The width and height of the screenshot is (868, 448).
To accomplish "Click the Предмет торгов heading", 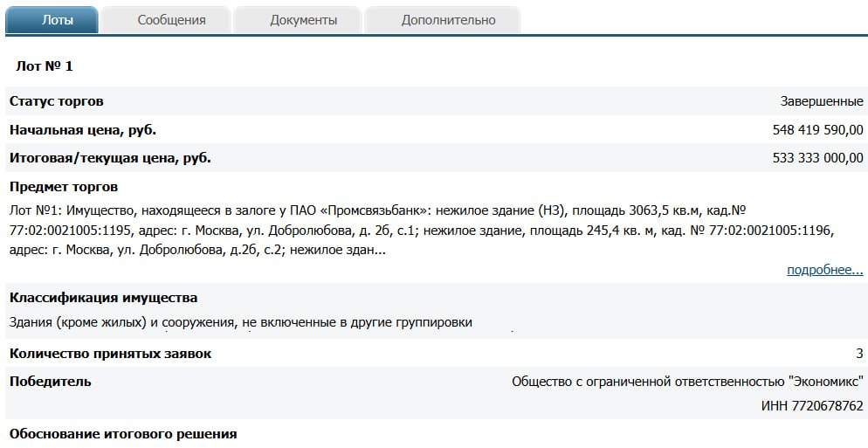I will pyautogui.click(x=64, y=187).
